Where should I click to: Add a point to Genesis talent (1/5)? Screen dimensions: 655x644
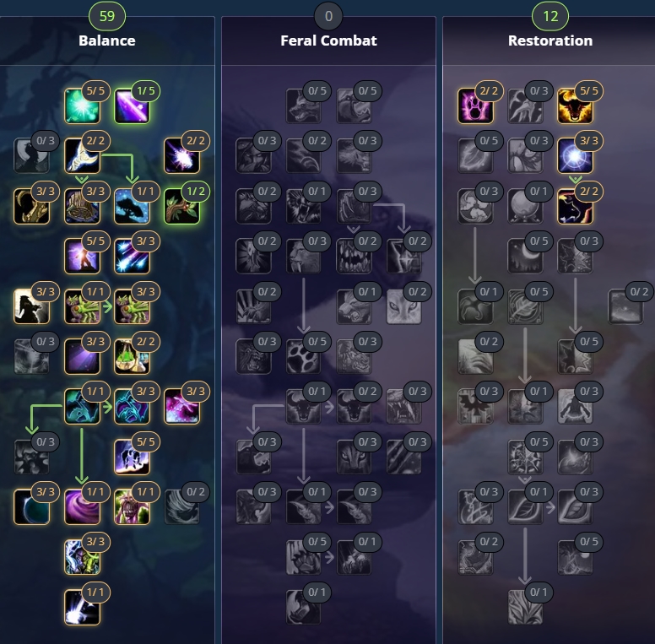click(x=132, y=106)
